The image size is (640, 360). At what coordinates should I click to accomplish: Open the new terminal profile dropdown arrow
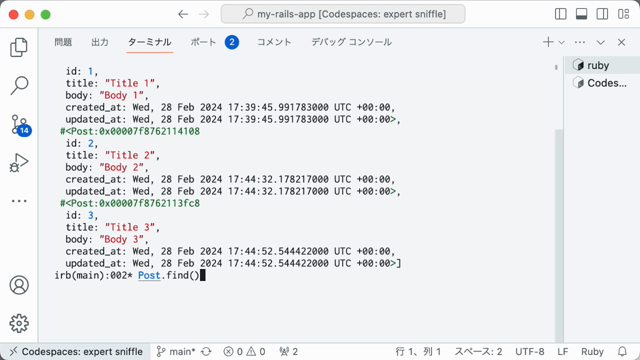[562, 42]
